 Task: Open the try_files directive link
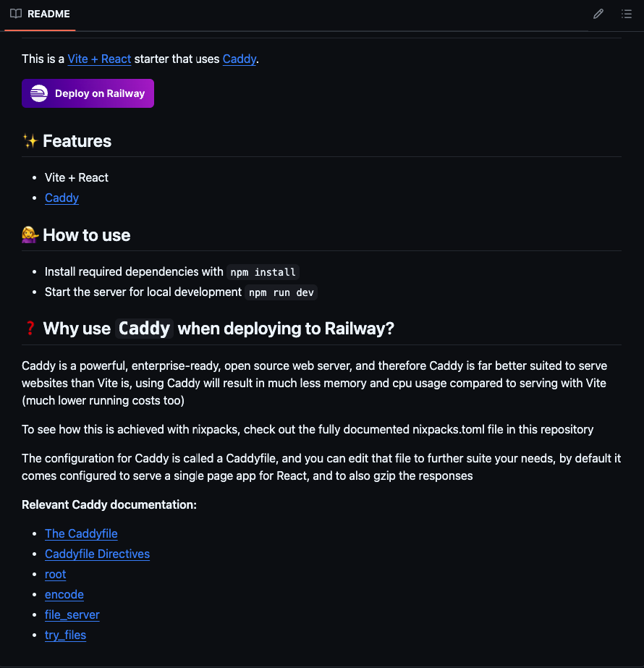(65, 635)
